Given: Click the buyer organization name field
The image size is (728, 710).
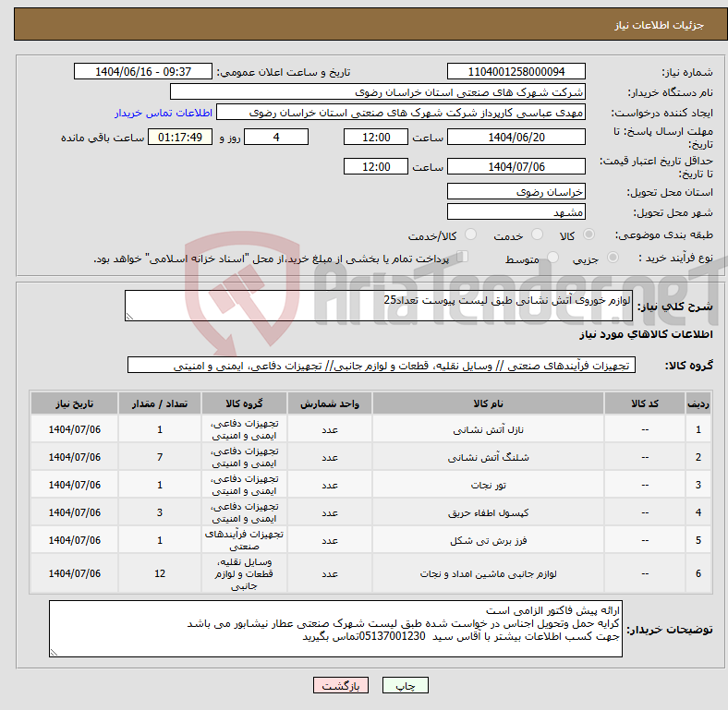Looking at the screenshot, I should coord(378,92).
